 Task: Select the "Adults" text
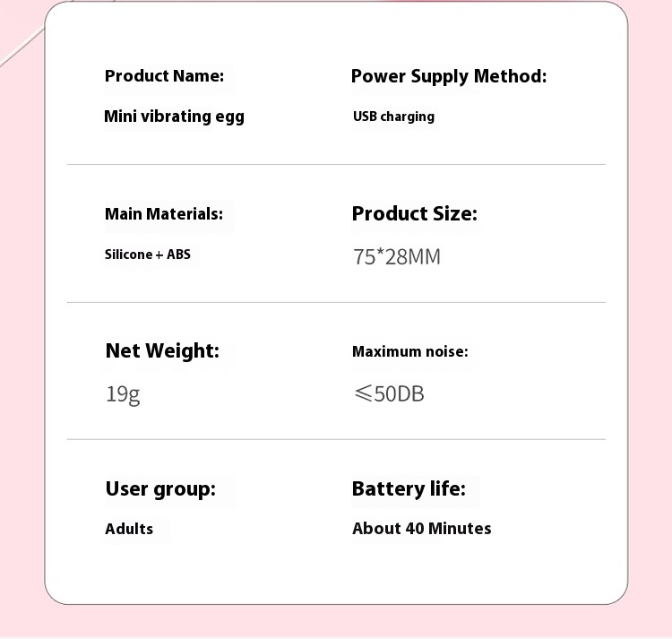129,529
